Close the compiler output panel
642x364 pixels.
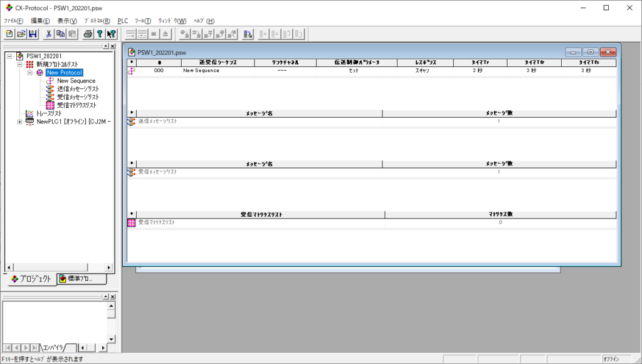(113, 296)
